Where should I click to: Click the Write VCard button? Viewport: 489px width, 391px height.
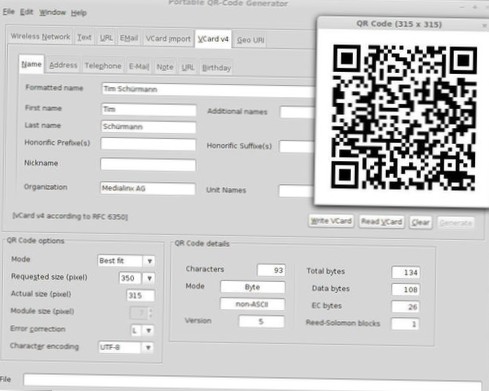[331, 221]
